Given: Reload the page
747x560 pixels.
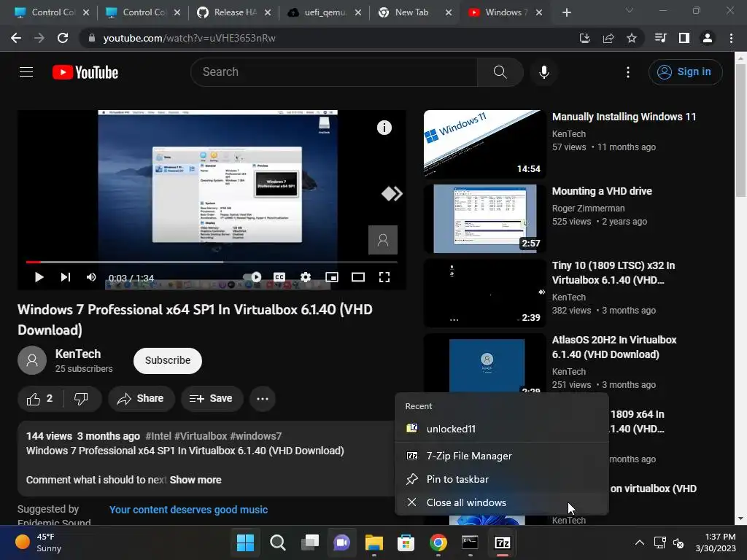Looking at the screenshot, I should click(63, 38).
